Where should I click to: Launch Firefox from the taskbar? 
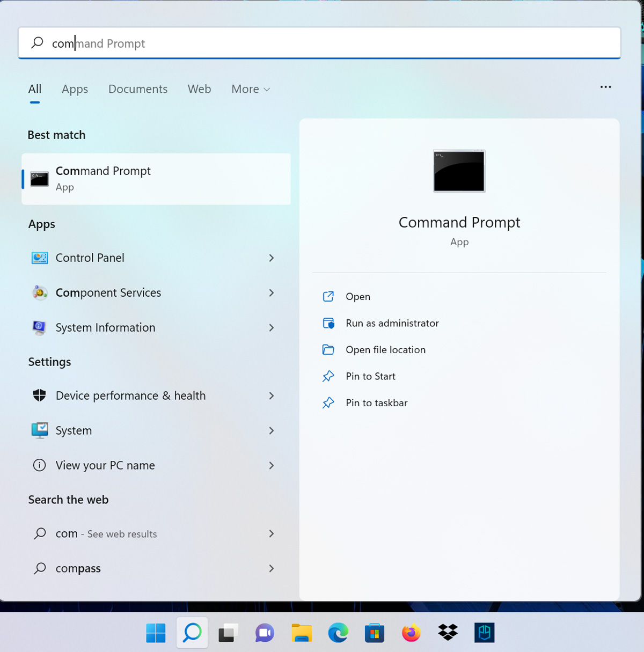click(411, 633)
